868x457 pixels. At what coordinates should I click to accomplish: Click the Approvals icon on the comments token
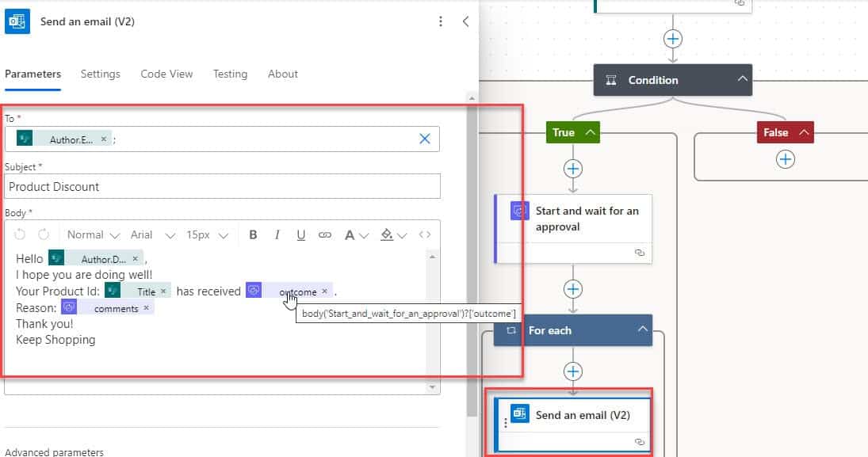click(69, 307)
